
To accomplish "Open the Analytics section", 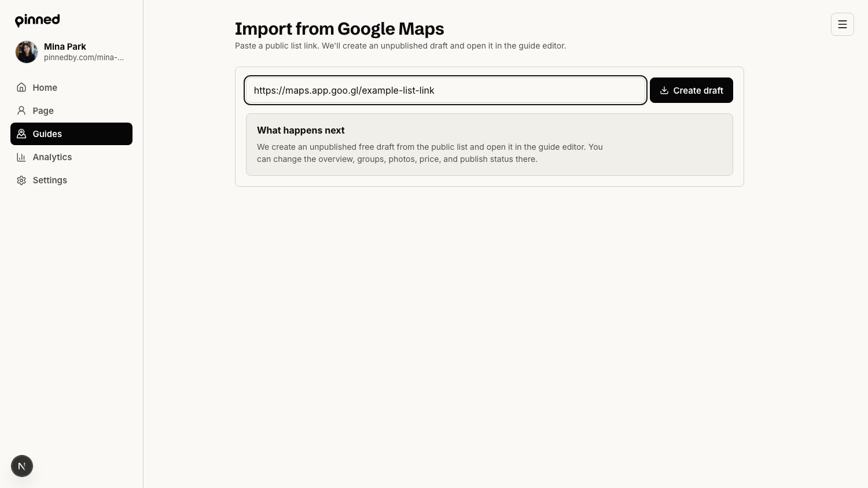I will tap(71, 157).
